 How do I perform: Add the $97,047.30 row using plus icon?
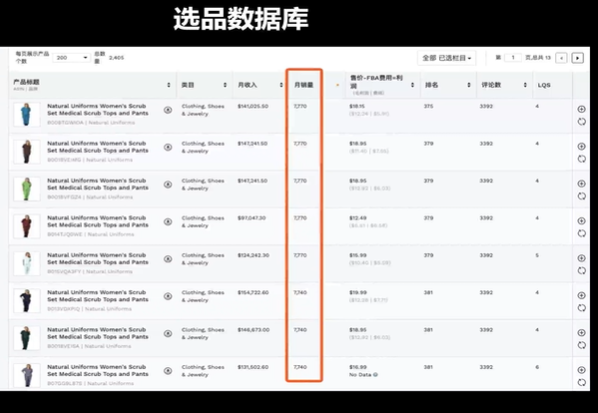click(x=581, y=221)
